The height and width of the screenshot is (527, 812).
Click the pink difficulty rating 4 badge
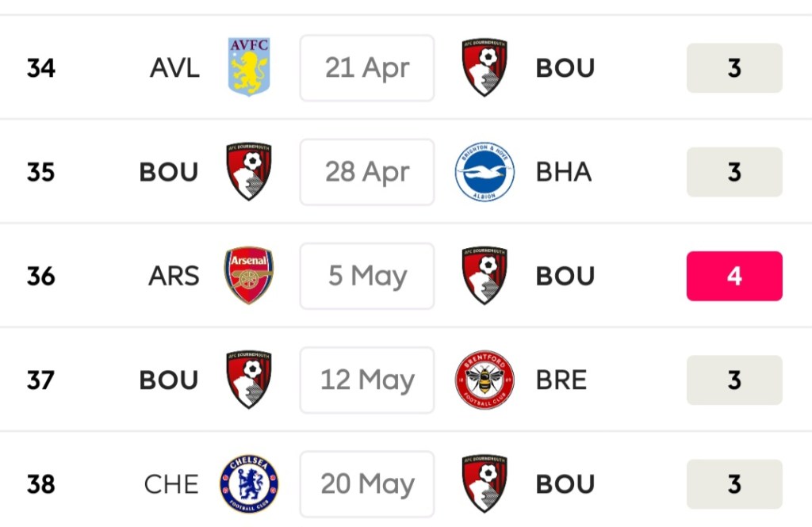coord(734,276)
